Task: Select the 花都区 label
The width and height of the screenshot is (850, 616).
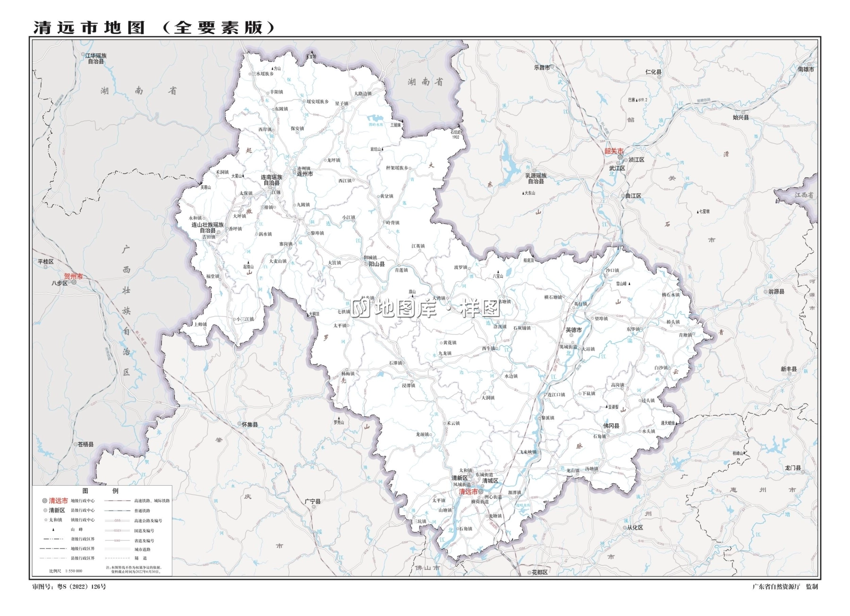Action: coord(540,572)
